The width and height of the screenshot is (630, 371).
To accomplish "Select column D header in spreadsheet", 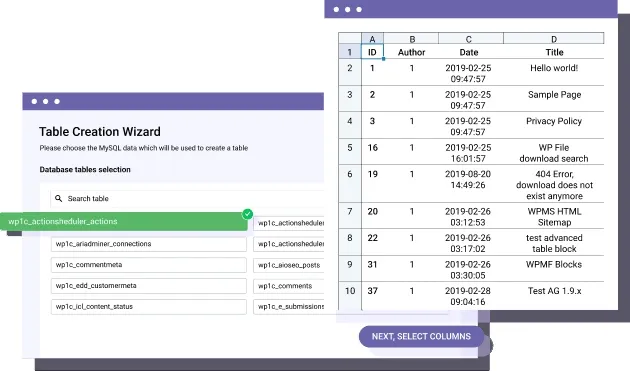I will pyautogui.click(x=554, y=39).
